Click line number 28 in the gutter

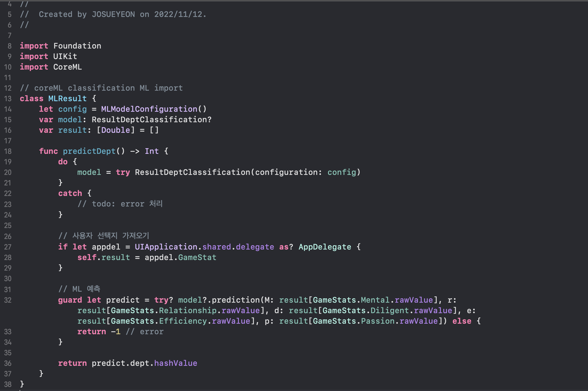click(8, 258)
